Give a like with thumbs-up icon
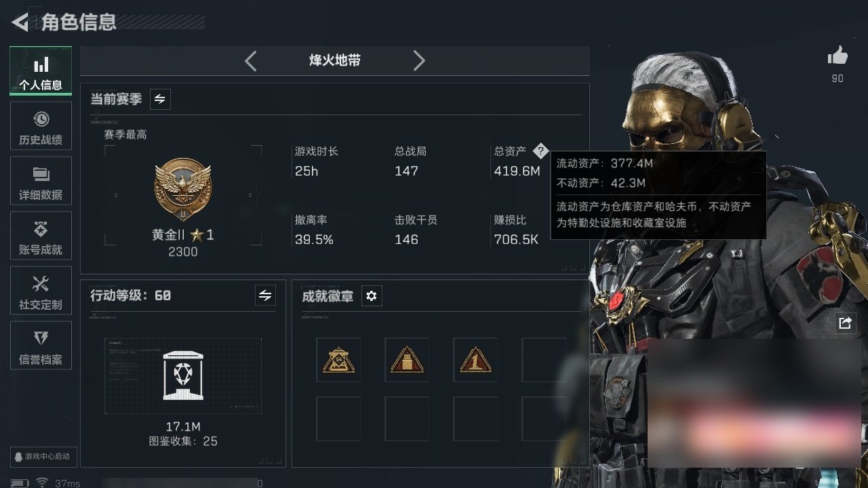Screen dimensions: 868x488 [838, 56]
